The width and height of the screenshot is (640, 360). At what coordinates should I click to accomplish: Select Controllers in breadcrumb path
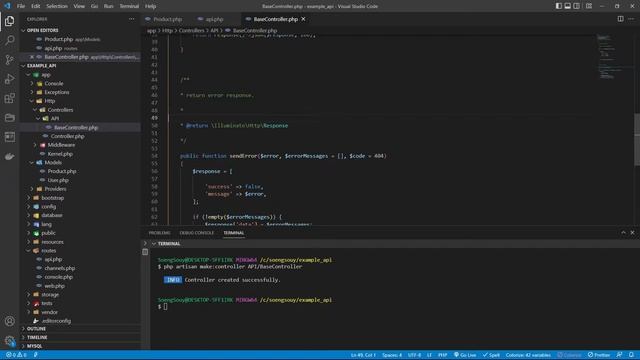tap(191, 31)
